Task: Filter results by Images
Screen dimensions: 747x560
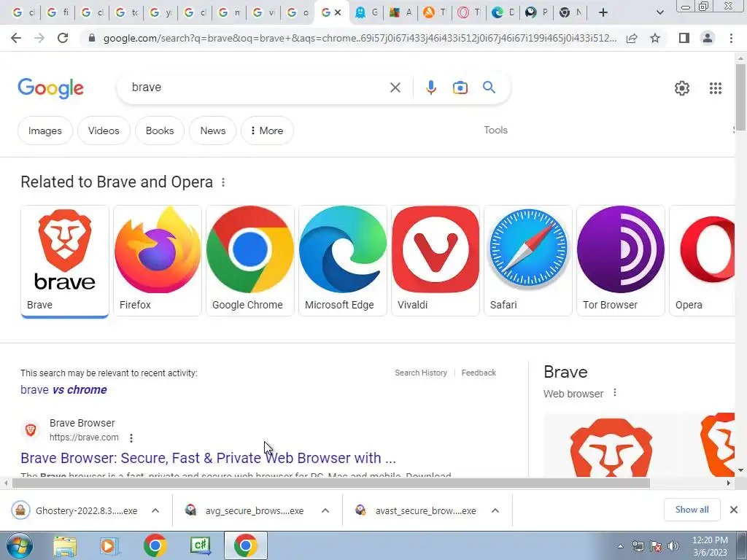Action: coord(44,131)
